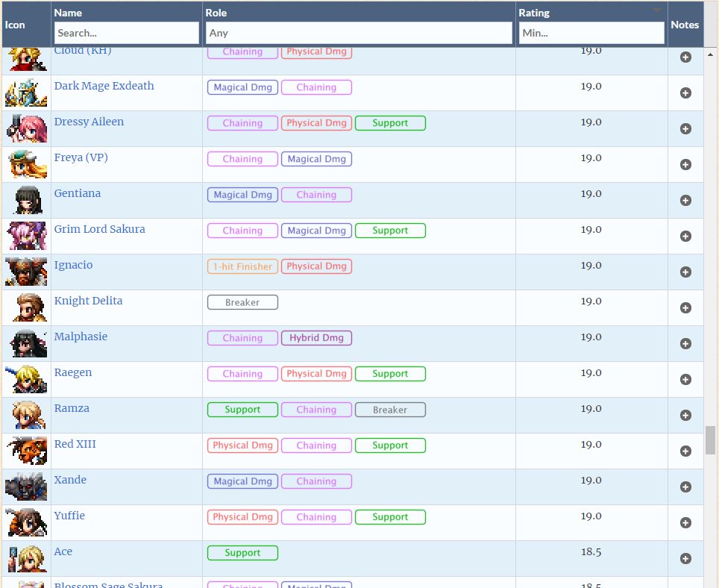Open notes plus icon for Dark Mage Exdeath

click(685, 93)
